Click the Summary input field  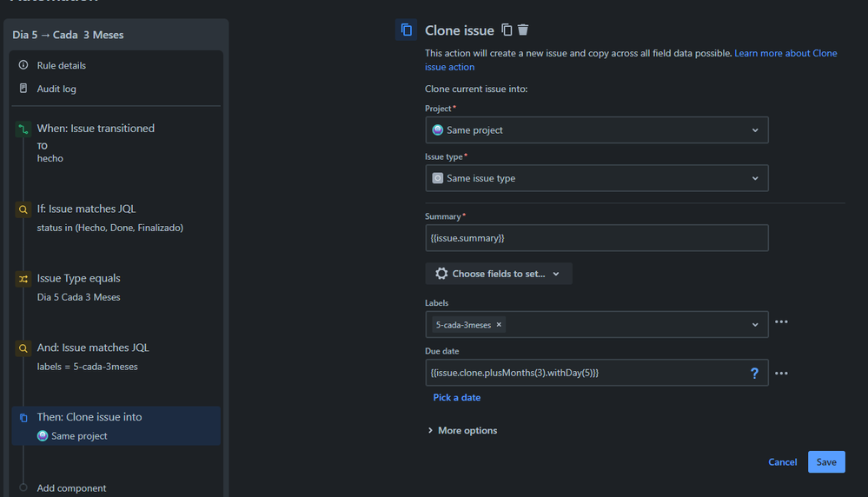click(597, 238)
